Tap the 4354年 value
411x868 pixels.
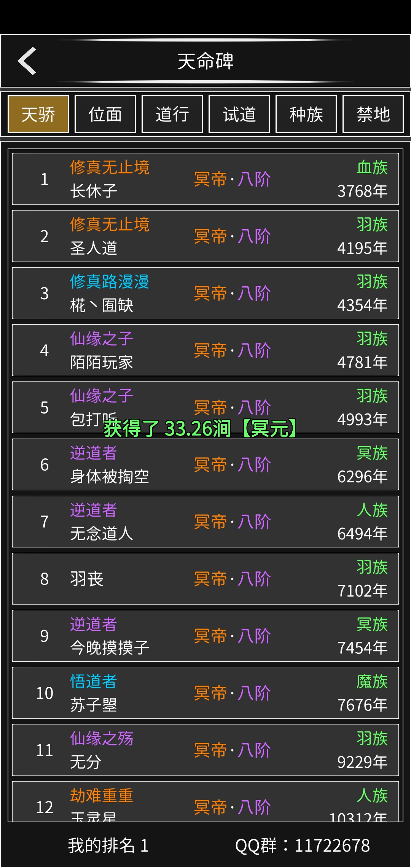point(362,305)
